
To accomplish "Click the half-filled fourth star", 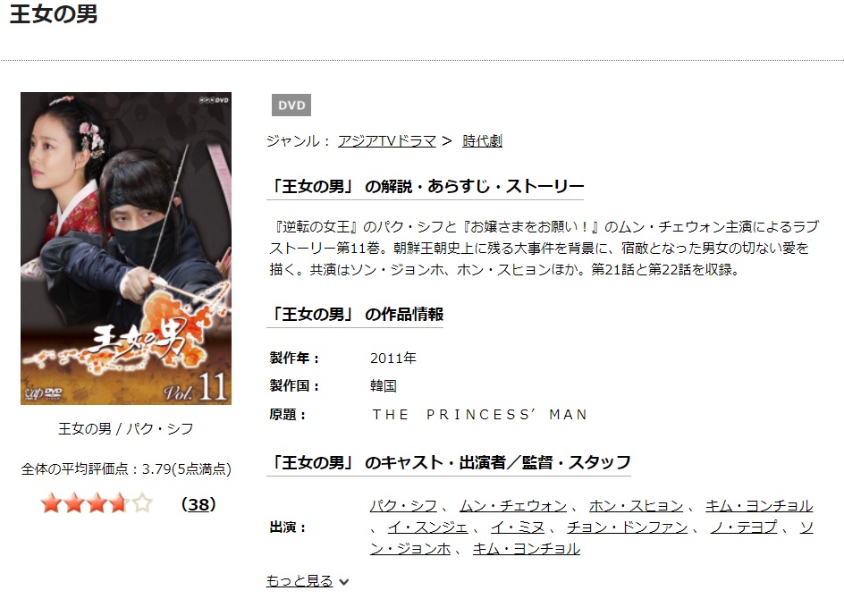I will pos(120,504).
